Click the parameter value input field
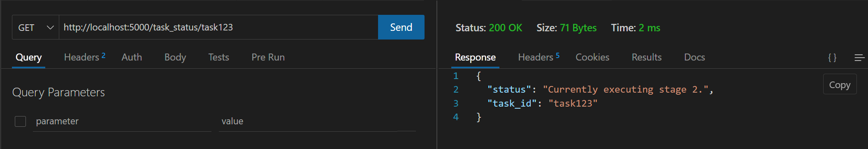Image resolution: width=868 pixels, height=149 pixels. 317,121
